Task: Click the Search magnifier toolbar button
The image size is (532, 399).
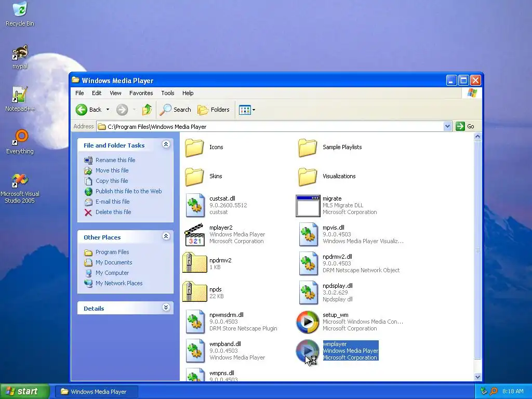Action: (x=176, y=110)
